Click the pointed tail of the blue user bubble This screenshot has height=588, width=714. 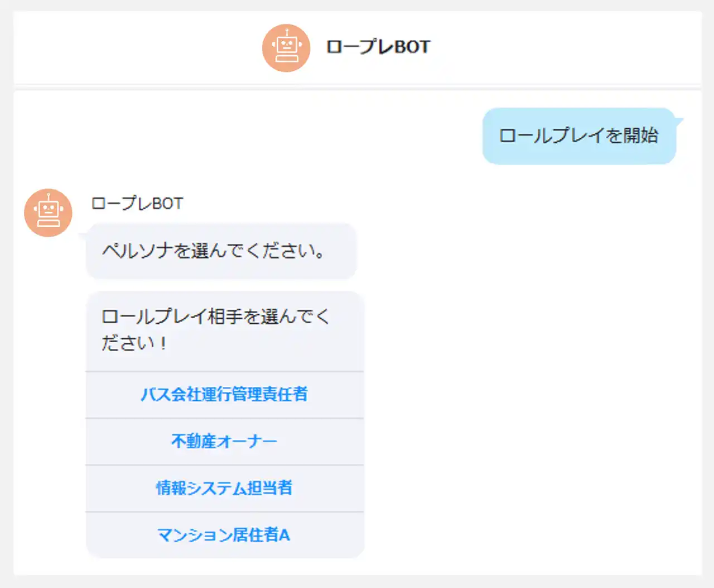(678, 120)
